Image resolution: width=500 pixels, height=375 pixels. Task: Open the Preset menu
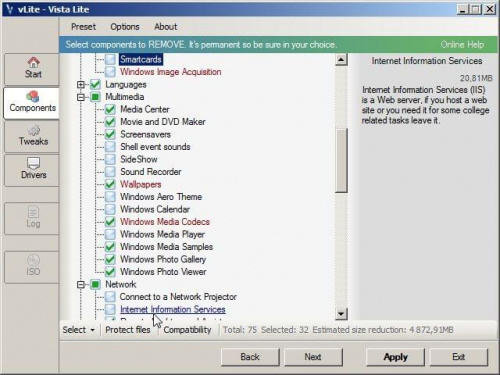click(83, 27)
